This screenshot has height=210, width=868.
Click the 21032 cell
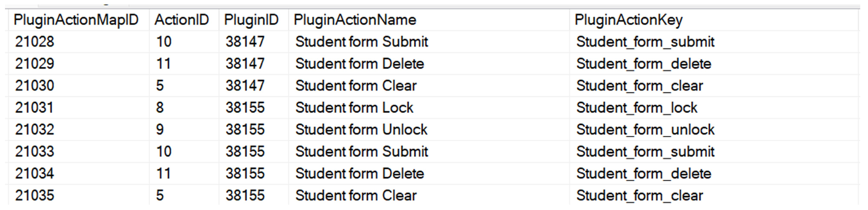point(35,130)
